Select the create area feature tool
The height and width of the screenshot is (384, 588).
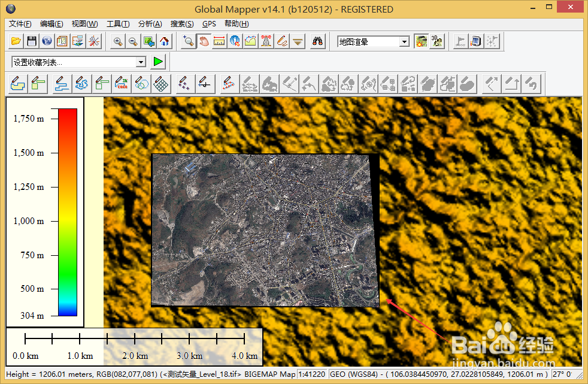click(x=17, y=84)
